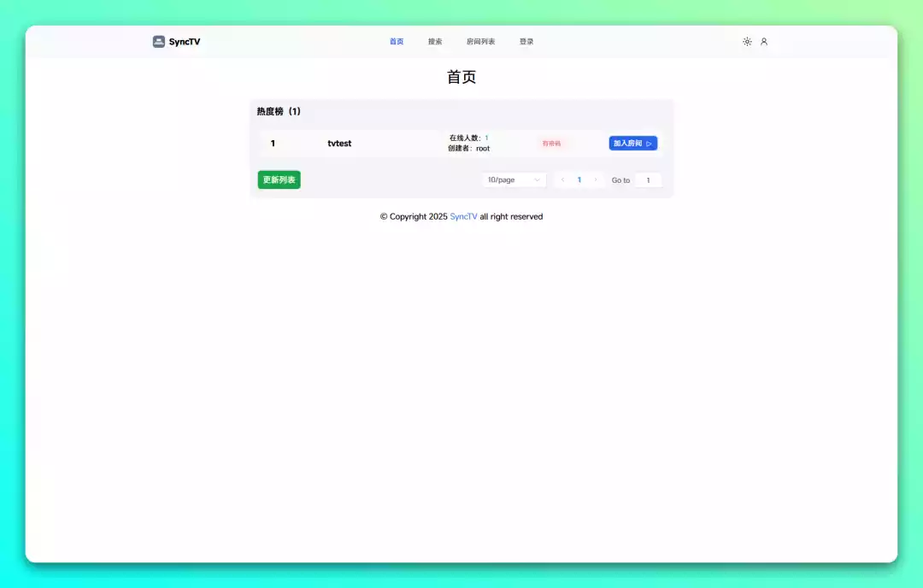
Task: Open the 登录 nav tab
Action: pos(526,41)
